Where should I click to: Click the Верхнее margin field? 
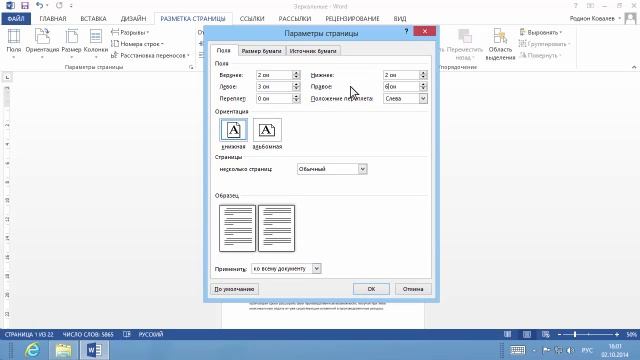point(274,75)
